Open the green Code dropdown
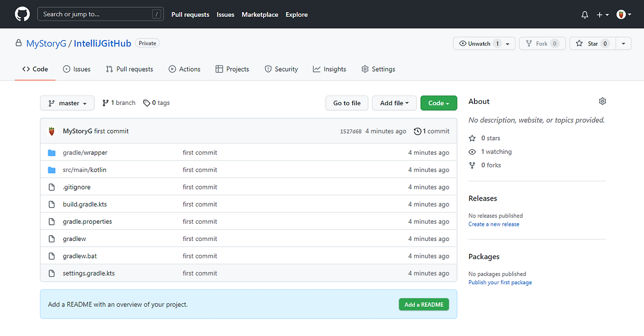 pyautogui.click(x=439, y=103)
